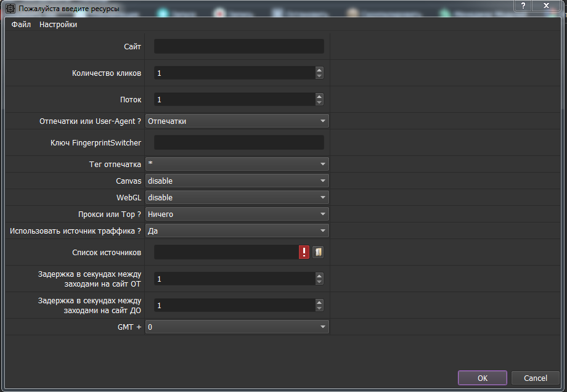Open the Canvas dropdown
The image size is (567, 392).
coord(237,181)
